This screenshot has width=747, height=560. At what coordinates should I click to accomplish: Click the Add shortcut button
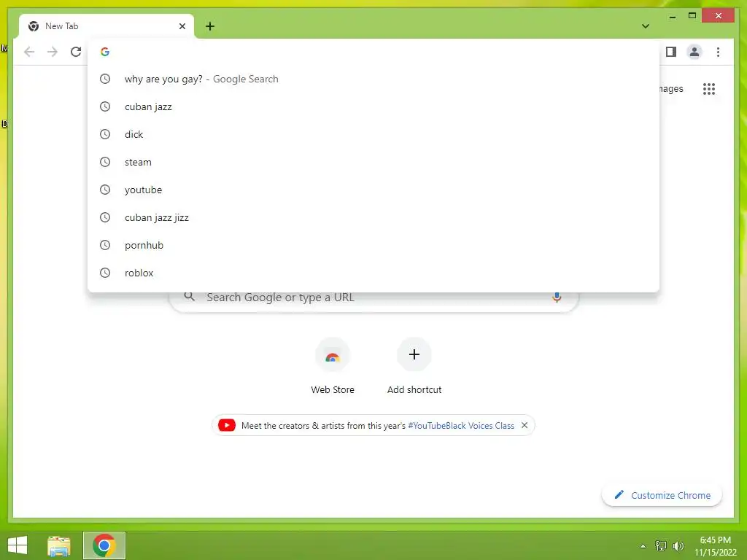coord(414,366)
